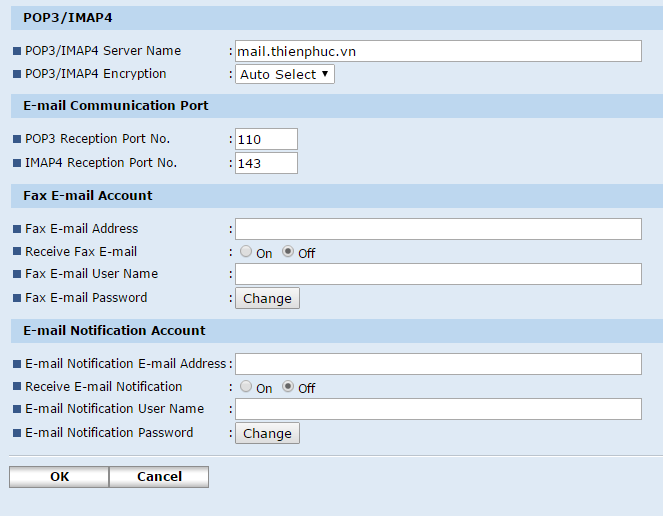663x516 pixels.
Task: Turn on Receive Fax E-mail
Action: point(246,252)
